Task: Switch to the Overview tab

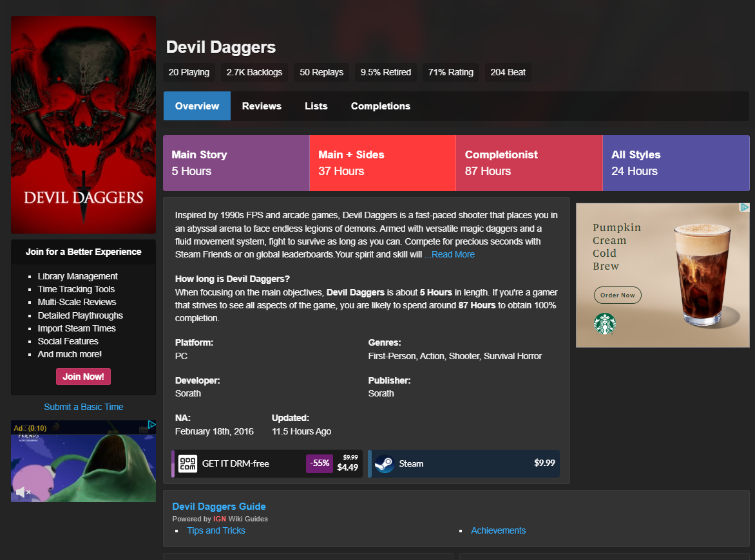Action: [197, 106]
